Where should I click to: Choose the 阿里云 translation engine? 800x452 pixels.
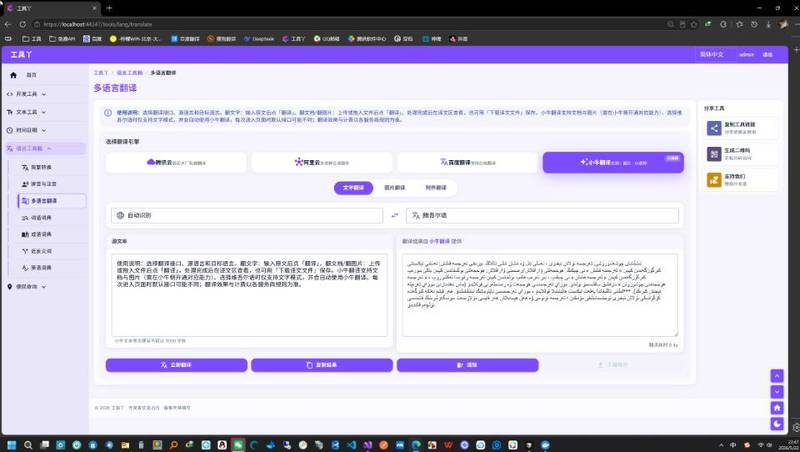pyautogui.click(x=322, y=162)
